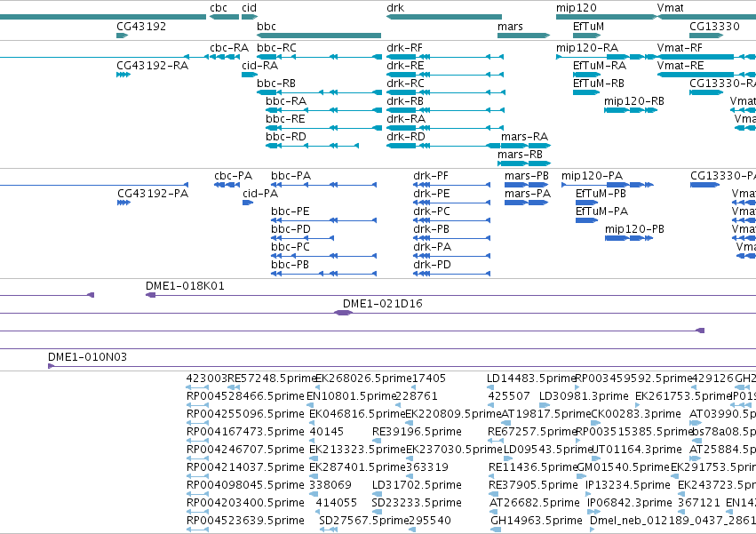This screenshot has width=756, height=534.
Task: Select transcript Vmat-RE
Action: click(706, 75)
